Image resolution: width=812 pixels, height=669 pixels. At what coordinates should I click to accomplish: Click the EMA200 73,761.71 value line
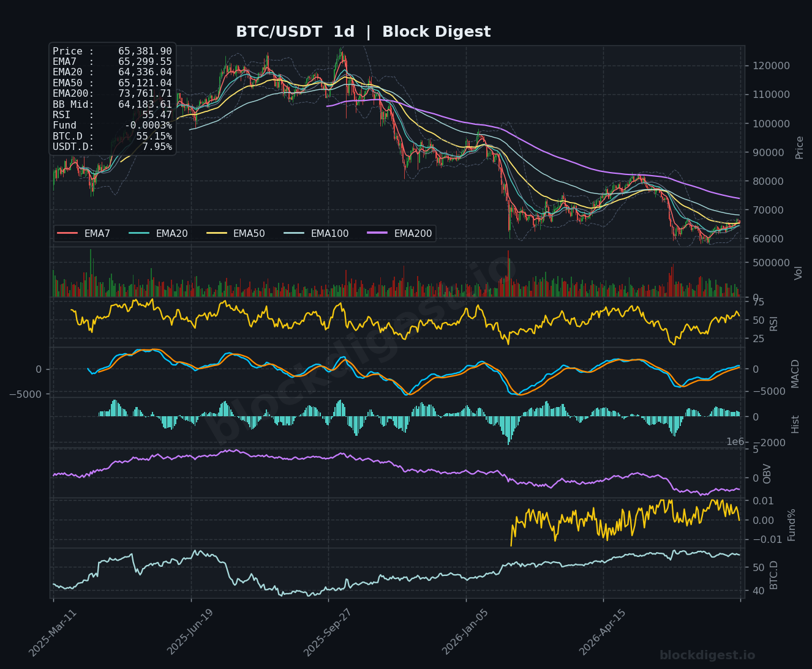click(112, 94)
